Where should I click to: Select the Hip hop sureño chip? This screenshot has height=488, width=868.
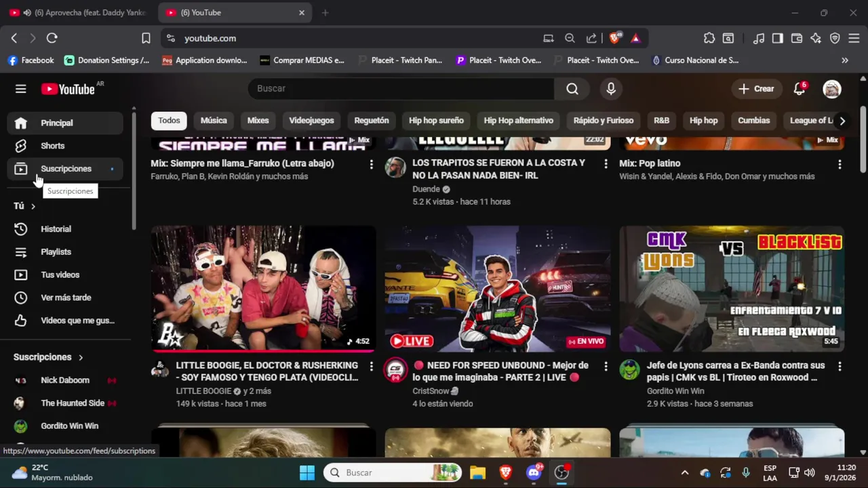point(436,121)
